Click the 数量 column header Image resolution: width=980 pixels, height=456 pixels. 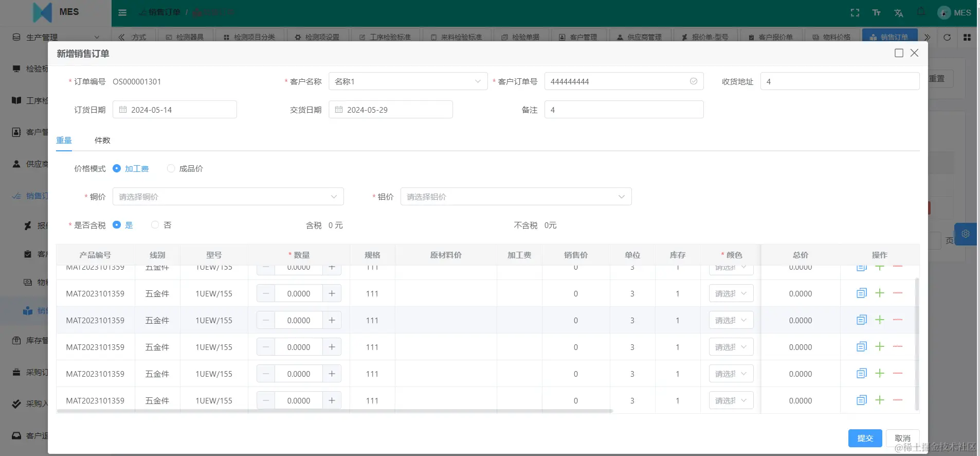coord(299,255)
